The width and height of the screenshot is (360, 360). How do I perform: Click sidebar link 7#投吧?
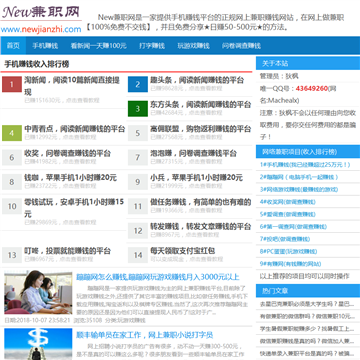coord(285,239)
